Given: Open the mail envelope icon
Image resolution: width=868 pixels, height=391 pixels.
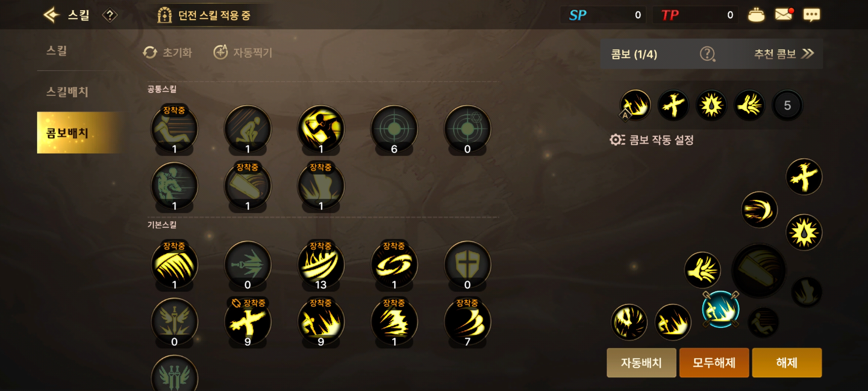Looking at the screenshot, I should click(x=784, y=14).
